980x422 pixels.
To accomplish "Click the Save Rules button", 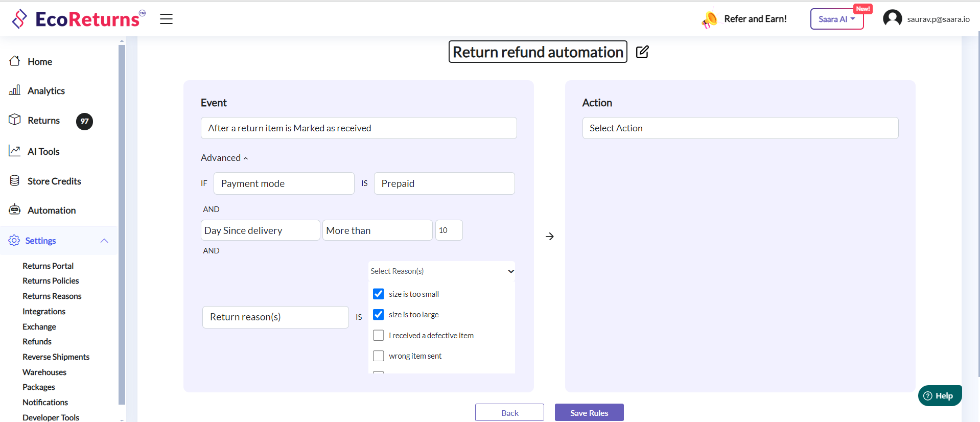I will pos(589,413).
